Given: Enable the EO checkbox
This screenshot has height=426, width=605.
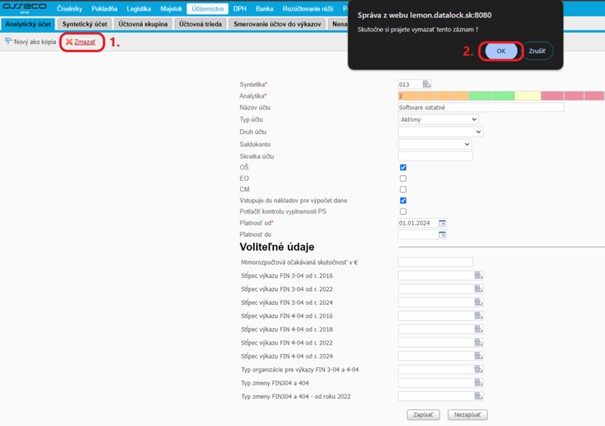Looking at the screenshot, I should pyautogui.click(x=403, y=178).
